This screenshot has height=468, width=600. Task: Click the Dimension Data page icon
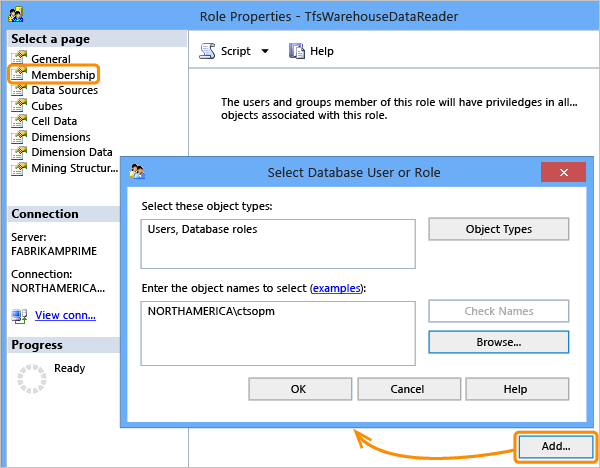tap(19, 152)
